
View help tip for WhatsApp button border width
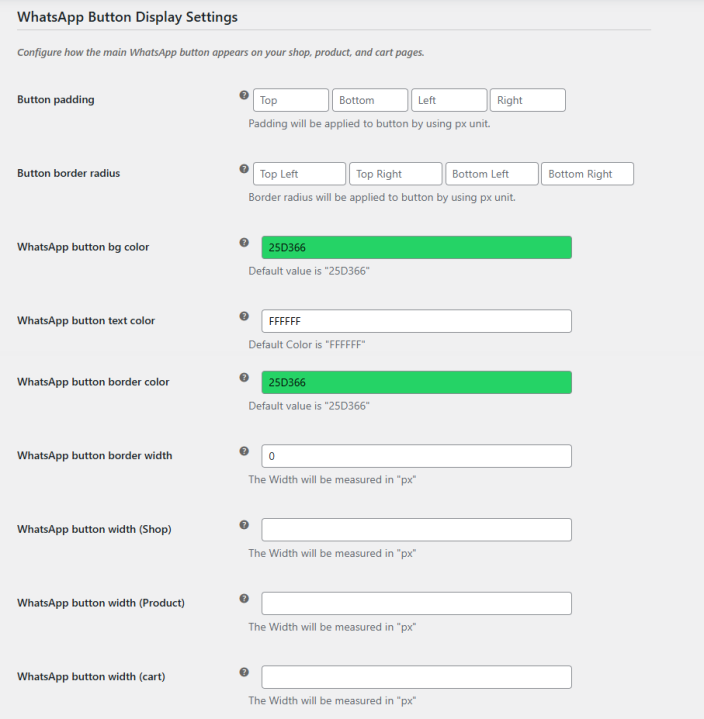(244, 451)
